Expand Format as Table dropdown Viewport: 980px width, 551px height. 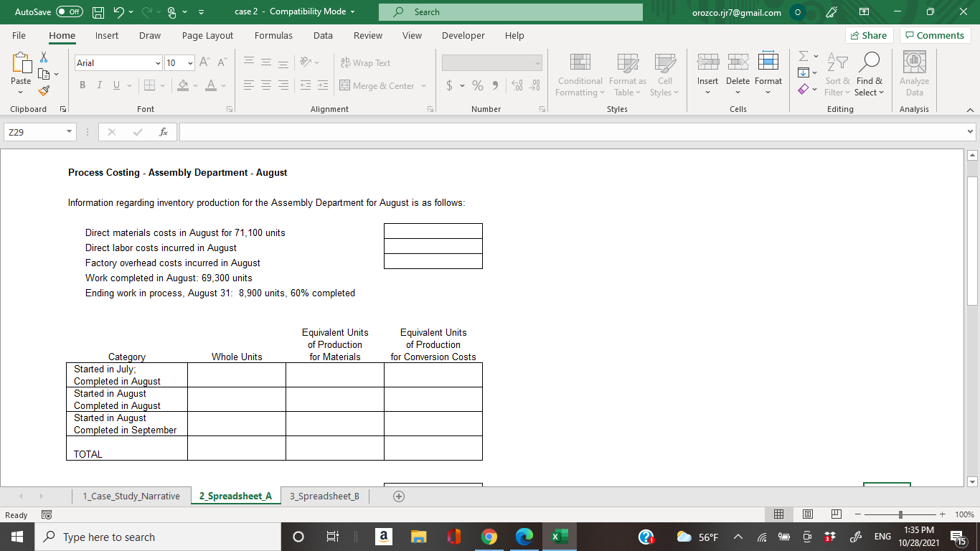coord(628,75)
